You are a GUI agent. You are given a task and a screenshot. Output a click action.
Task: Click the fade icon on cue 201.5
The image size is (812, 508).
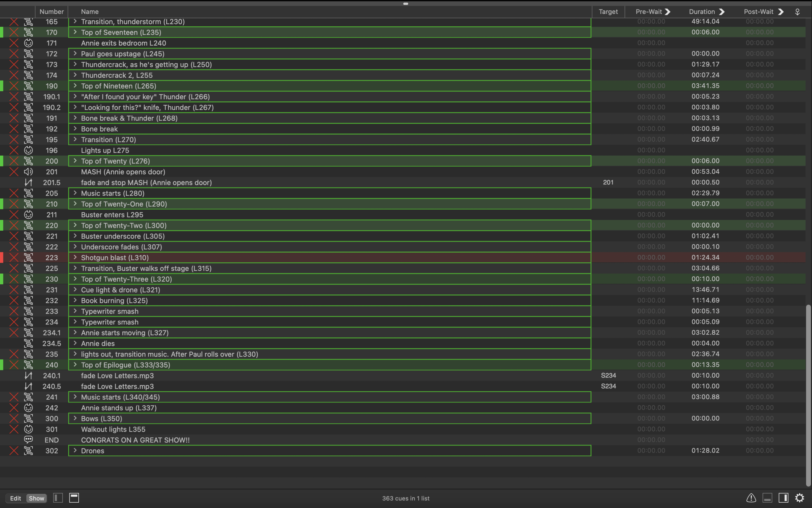point(29,183)
